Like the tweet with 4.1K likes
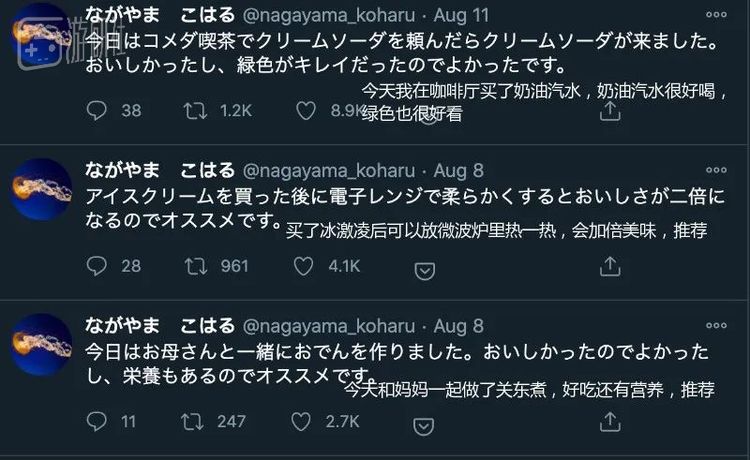Viewport: 750px width, 460px height. point(307,266)
